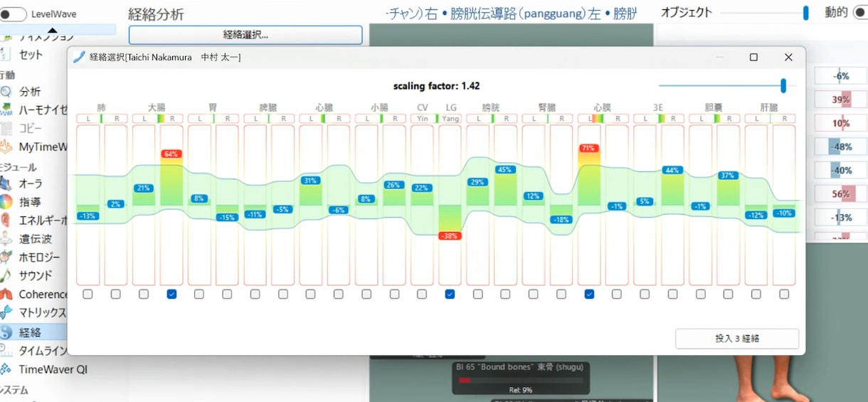The height and width of the screenshot is (402, 868).
Task: Open the オーラ module icon
Action: tap(6, 184)
